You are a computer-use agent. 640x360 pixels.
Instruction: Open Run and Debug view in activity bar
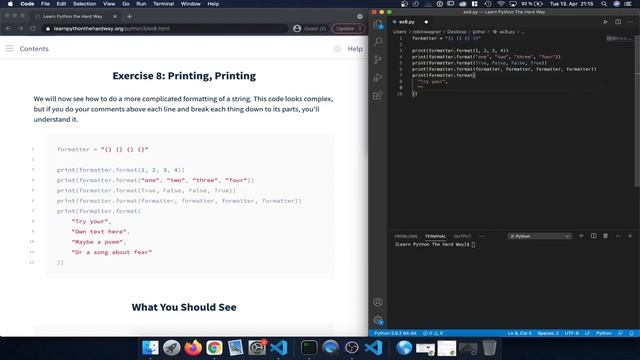tap(378, 78)
